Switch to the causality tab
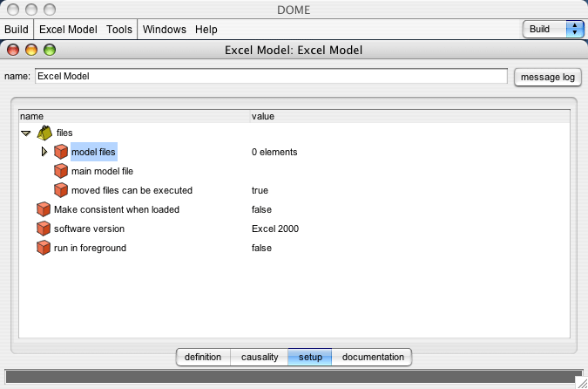Screen dimensions: 588x389 click(260, 357)
